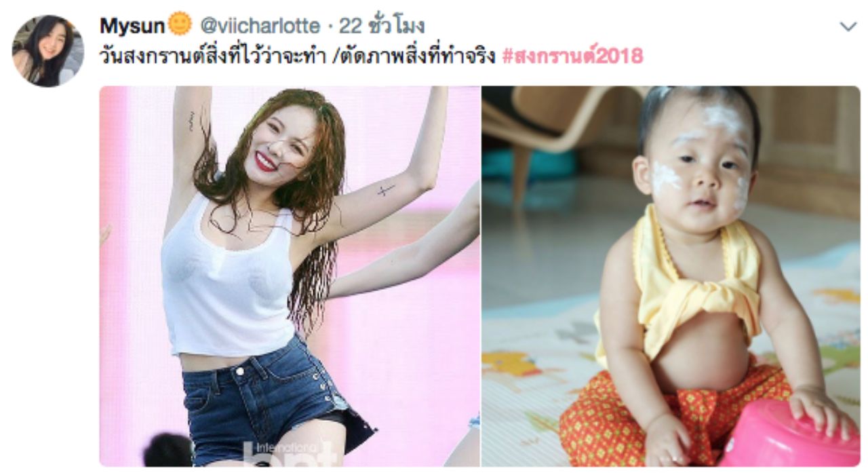Open the left photo of dancing woman
Image resolution: width=868 pixels, height=473 pixels.
tap(290, 276)
